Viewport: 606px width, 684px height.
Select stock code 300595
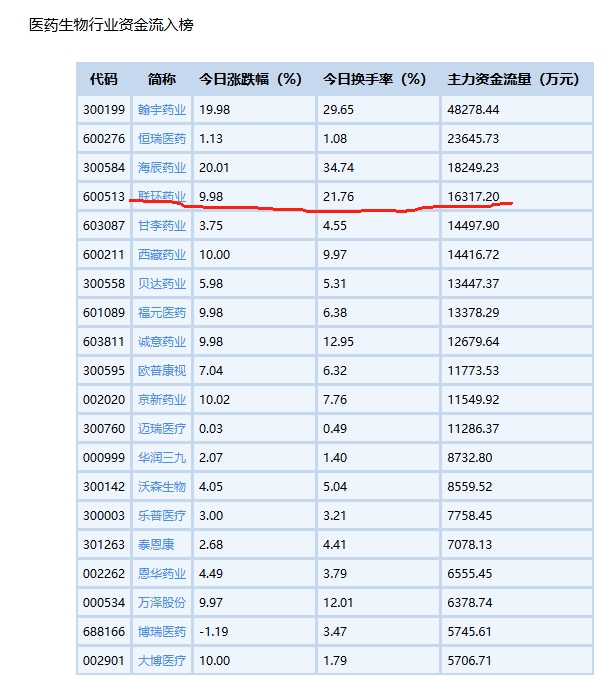[x=104, y=371]
